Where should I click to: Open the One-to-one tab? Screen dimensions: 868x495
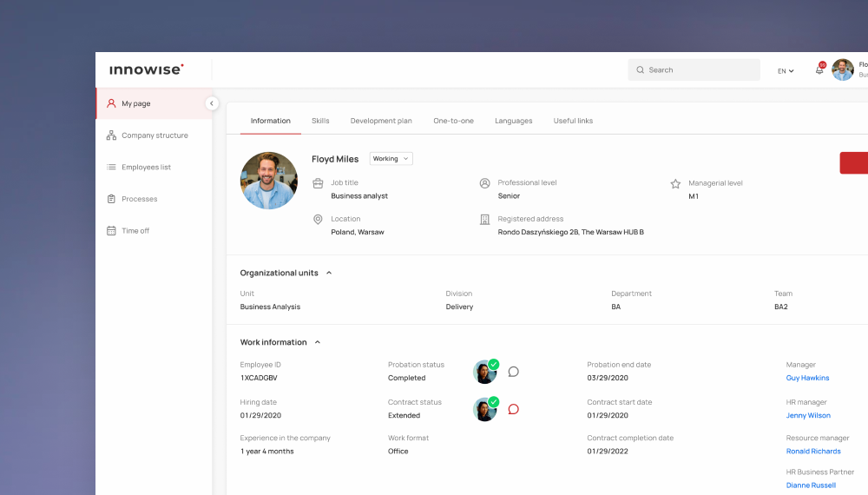(453, 121)
